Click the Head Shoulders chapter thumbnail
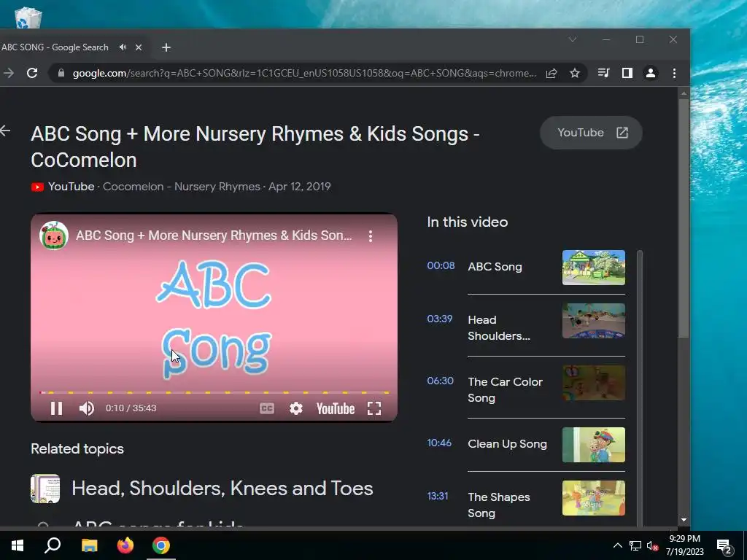Image resolution: width=747 pixels, height=560 pixels. [594, 321]
